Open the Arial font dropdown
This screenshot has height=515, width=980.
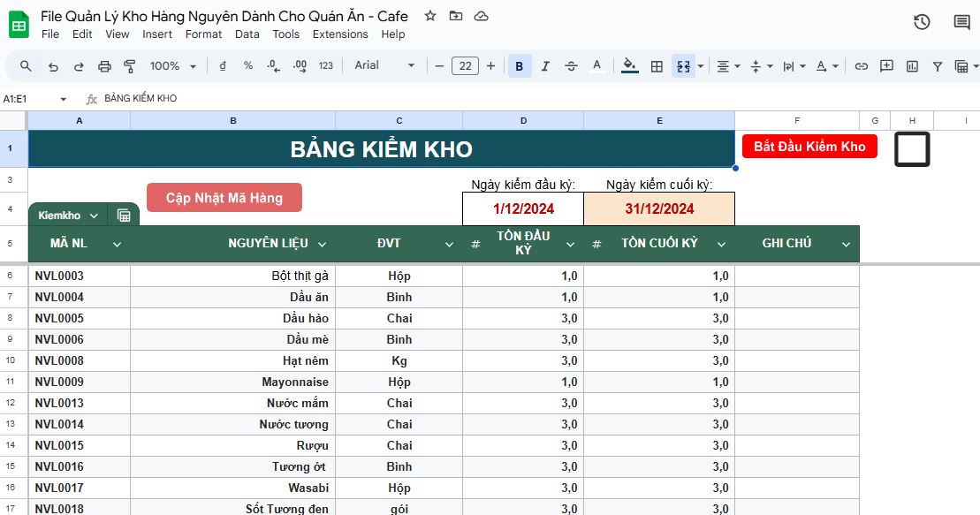click(x=384, y=65)
